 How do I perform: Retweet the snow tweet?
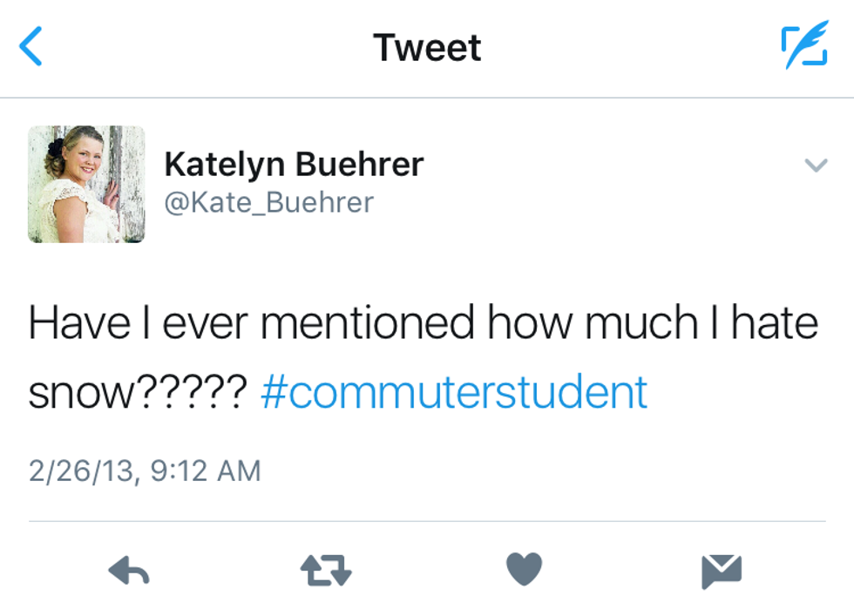pyautogui.click(x=326, y=572)
